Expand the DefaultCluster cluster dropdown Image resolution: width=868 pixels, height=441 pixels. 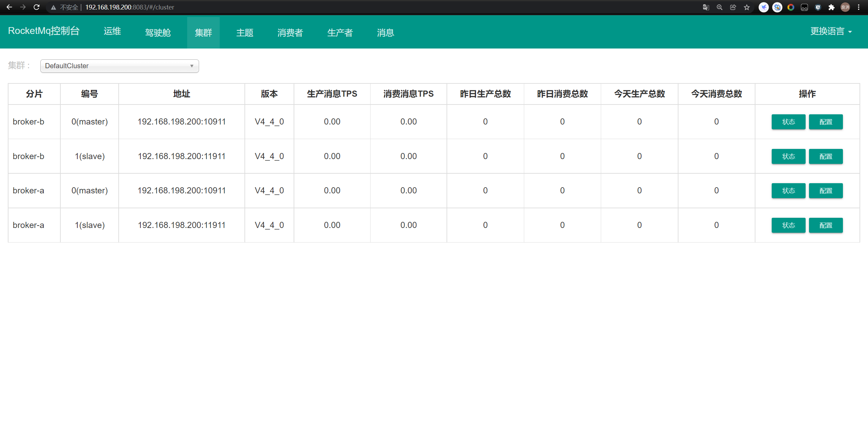coord(119,66)
